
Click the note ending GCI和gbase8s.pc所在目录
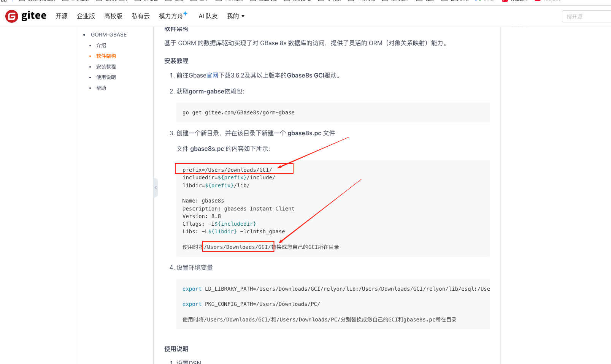(x=319, y=320)
